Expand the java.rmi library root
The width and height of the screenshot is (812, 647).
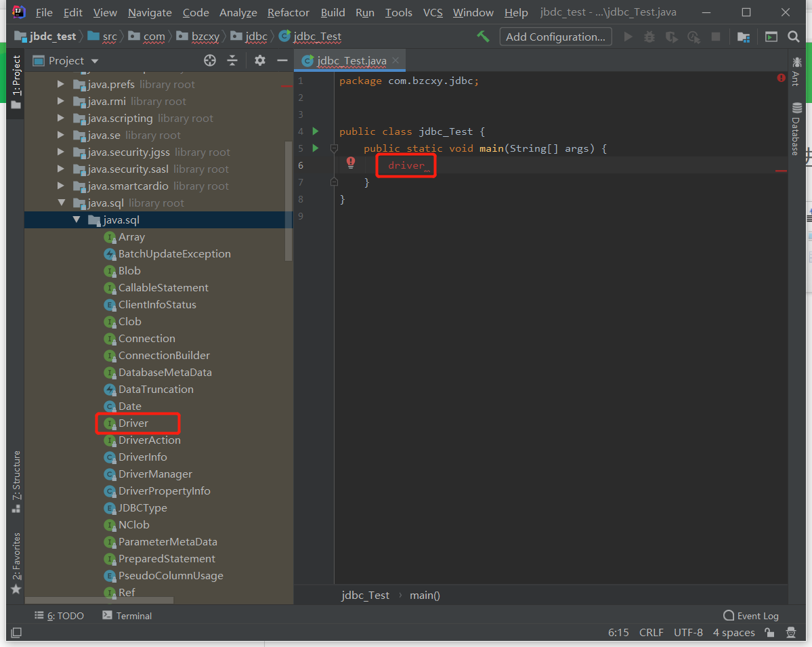click(61, 101)
